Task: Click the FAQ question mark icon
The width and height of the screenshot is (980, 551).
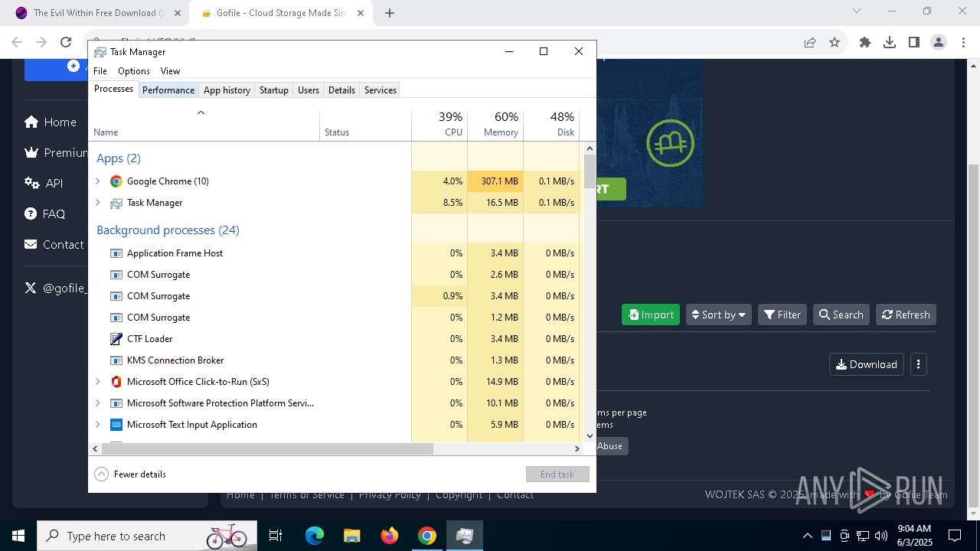Action: click(x=31, y=214)
